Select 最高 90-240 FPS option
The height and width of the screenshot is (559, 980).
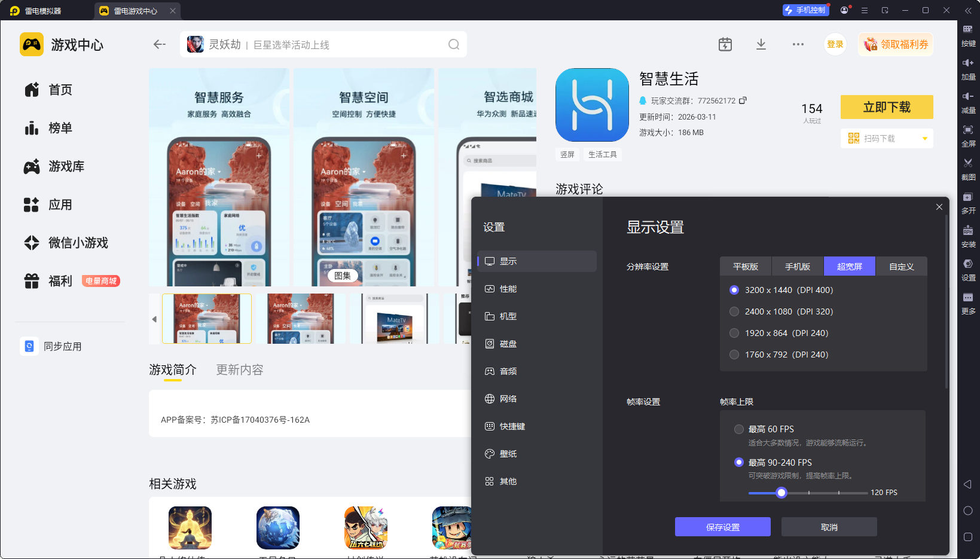[x=739, y=462]
